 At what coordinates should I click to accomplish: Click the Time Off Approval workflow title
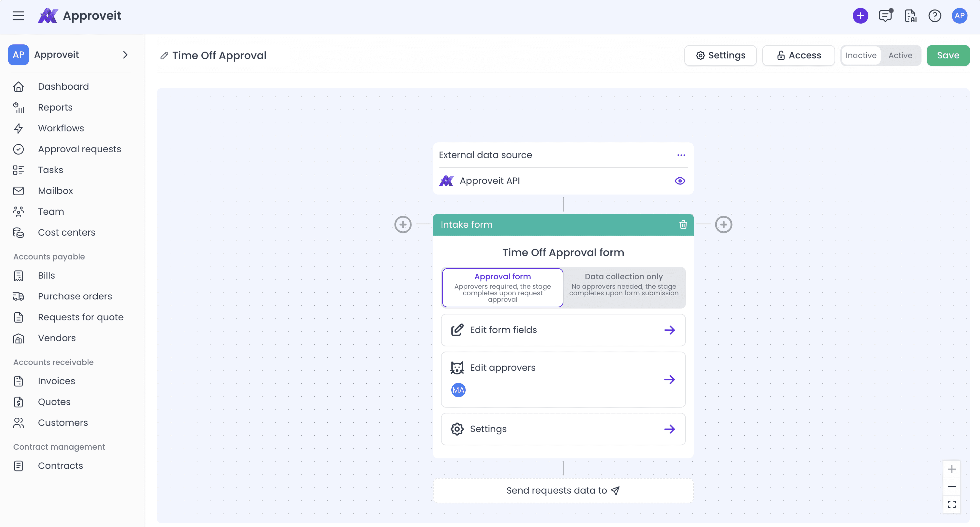click(219, 56)
